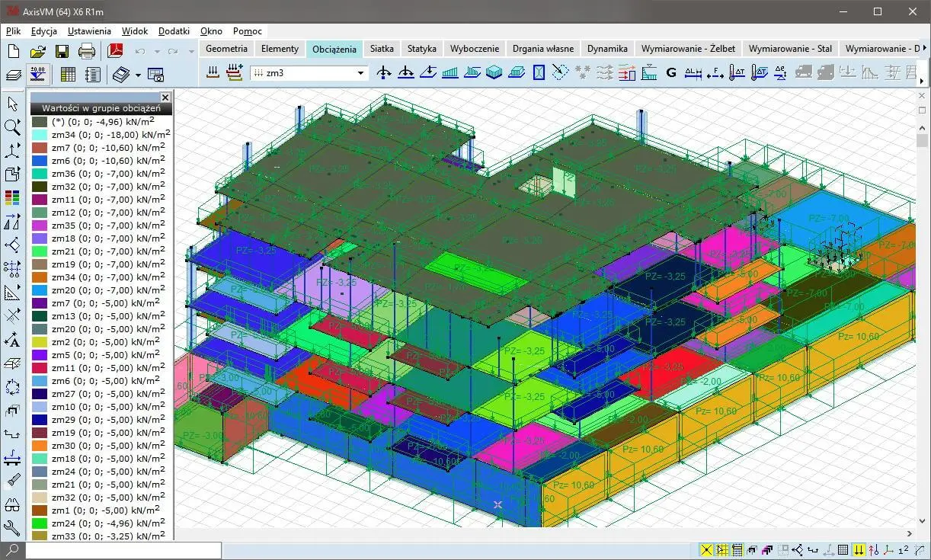The width and height of the screenshot is (931, 560).
Task: Open the table browser icon
Action: [68, 75]
